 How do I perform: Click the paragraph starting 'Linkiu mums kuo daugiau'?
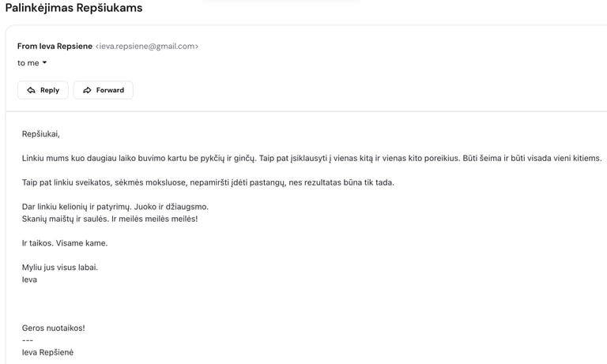(311, 158)
